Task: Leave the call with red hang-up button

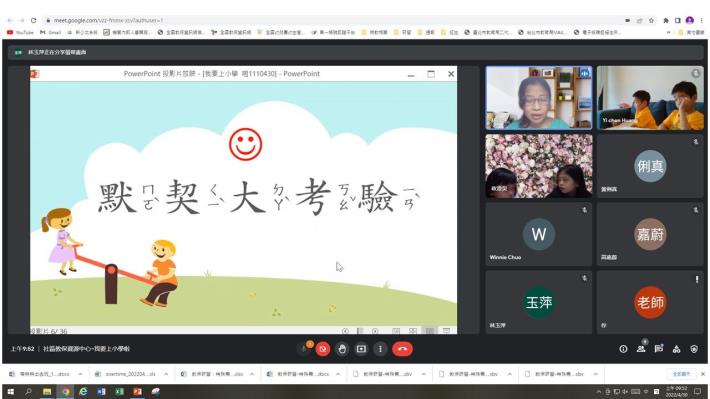Action: (402, 349)
